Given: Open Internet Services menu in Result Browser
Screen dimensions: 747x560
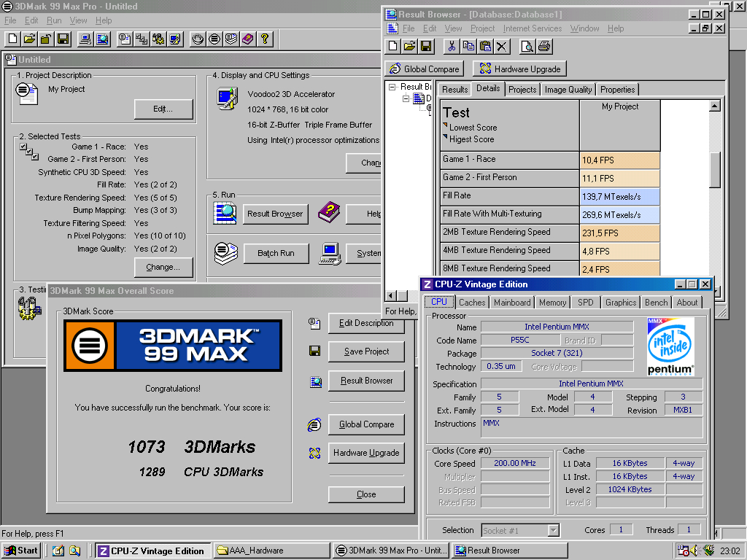Looking at the screenshot, I should [x=532, y=28].
